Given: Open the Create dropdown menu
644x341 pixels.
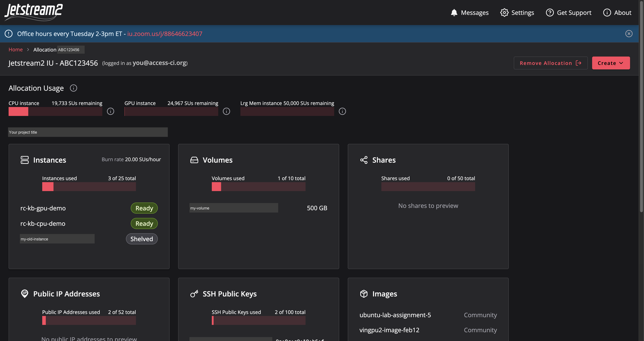Looking at the screenshot, I should tap(611, 63).
